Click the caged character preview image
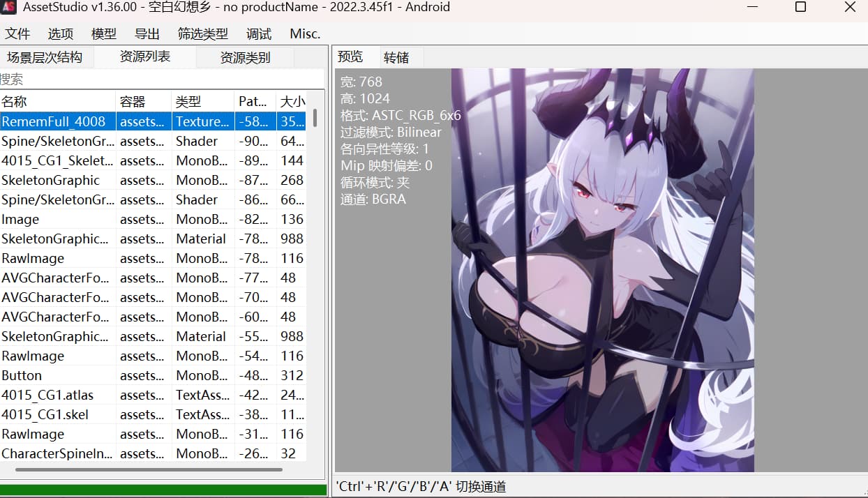Screen dimensions: 868x498 click(x=603, y=270)
